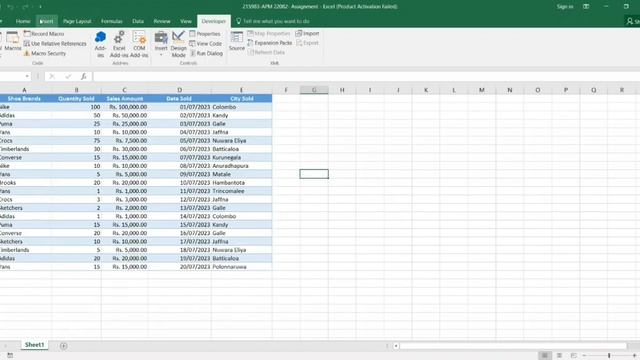This screenshot has width=640, height=360.
Task: Adjust the zoom slider
Action: tap(609, 356)
